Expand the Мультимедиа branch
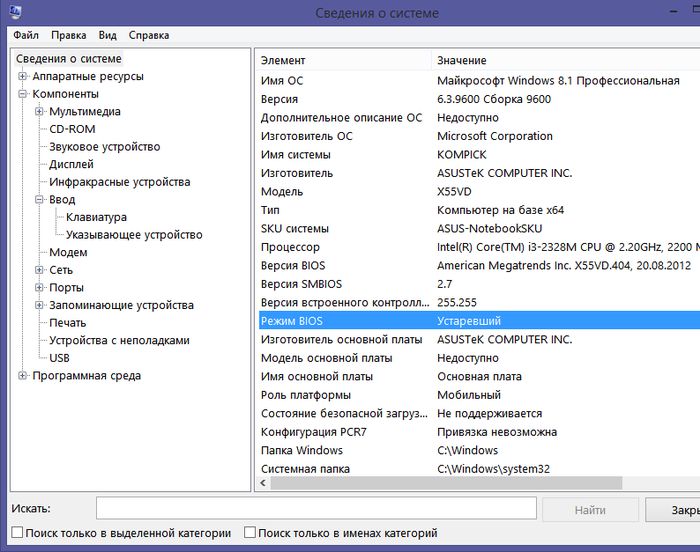700x552 pixels. pos(40,112)
